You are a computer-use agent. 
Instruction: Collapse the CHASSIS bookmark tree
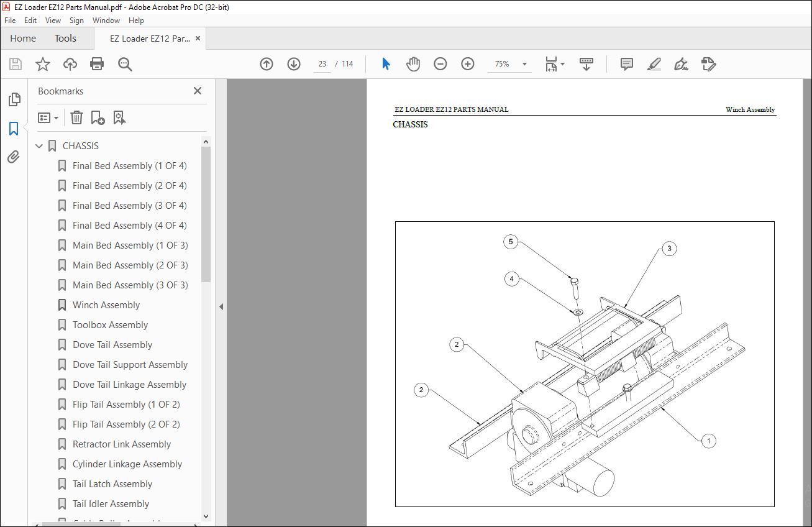40,146
